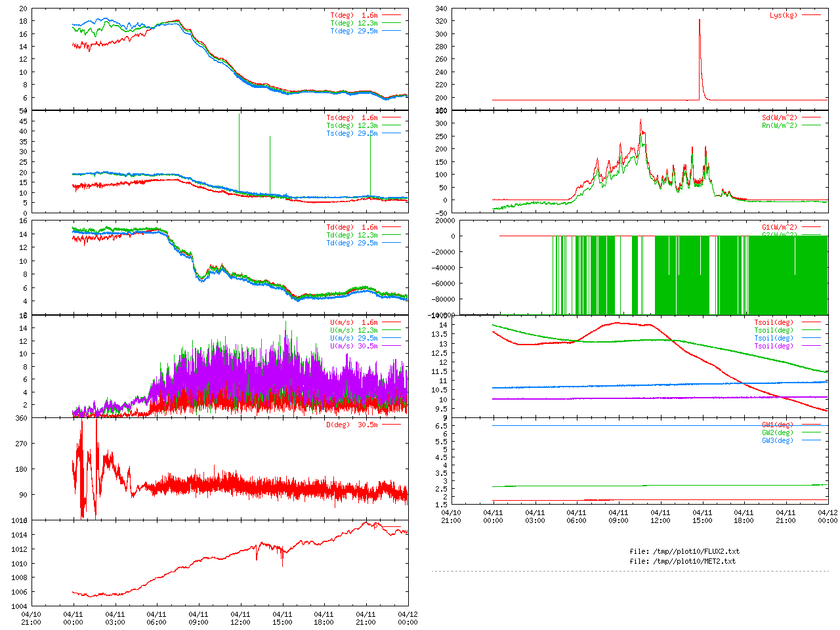Select the GW3(deg) legend label

click(778, 440)
